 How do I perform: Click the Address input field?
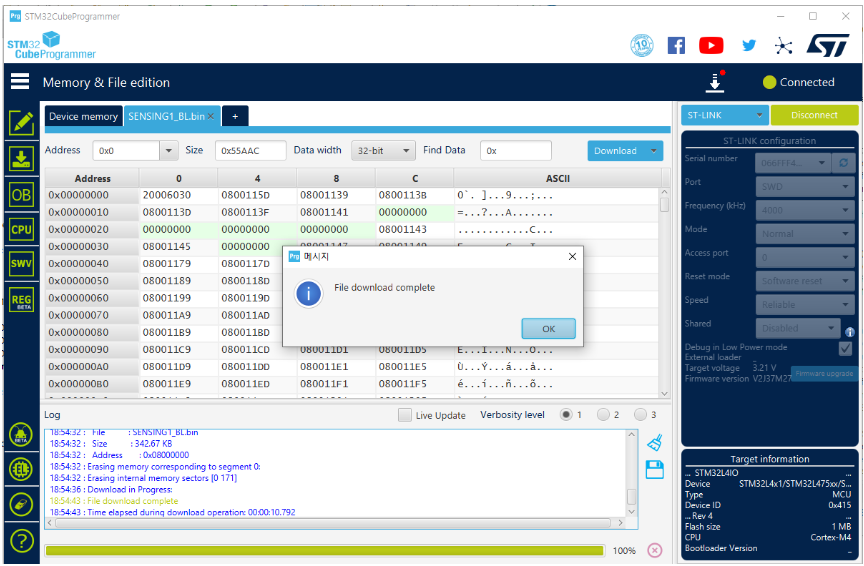(x=127, y=150)
